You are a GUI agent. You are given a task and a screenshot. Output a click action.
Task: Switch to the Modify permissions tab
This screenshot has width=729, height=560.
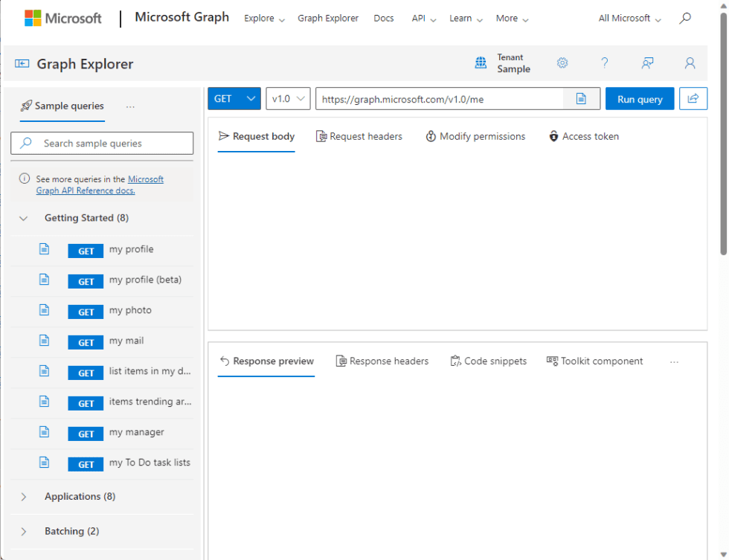pyautogui.click(x=475, y=136)
